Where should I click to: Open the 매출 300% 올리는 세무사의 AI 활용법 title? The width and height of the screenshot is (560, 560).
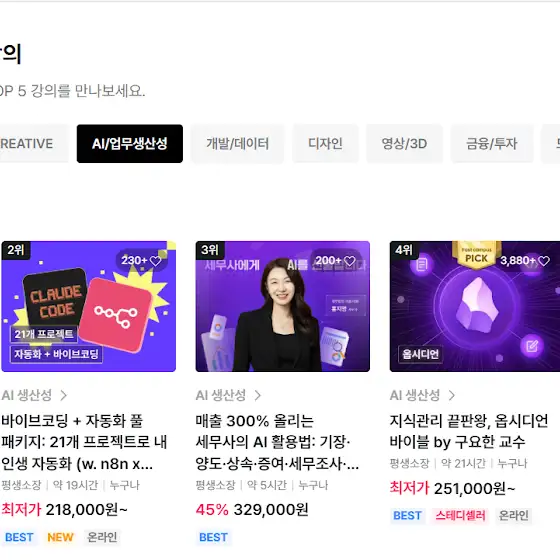[277, 442]
